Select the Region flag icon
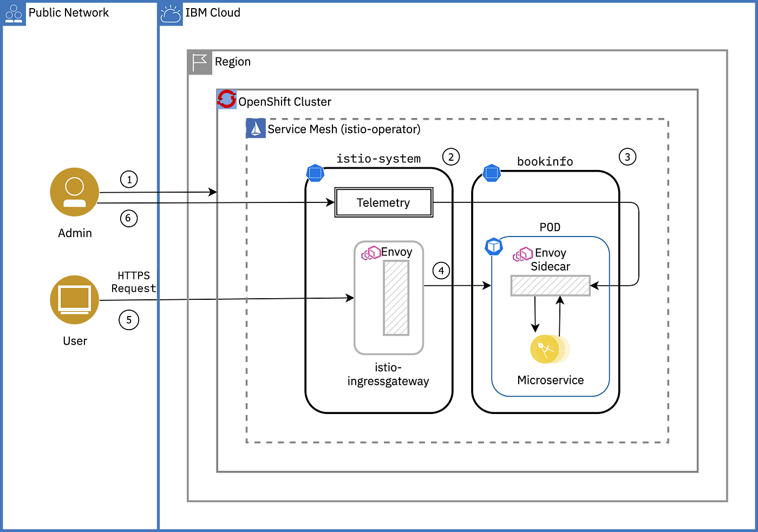758x532 pixels. [200, 63]
